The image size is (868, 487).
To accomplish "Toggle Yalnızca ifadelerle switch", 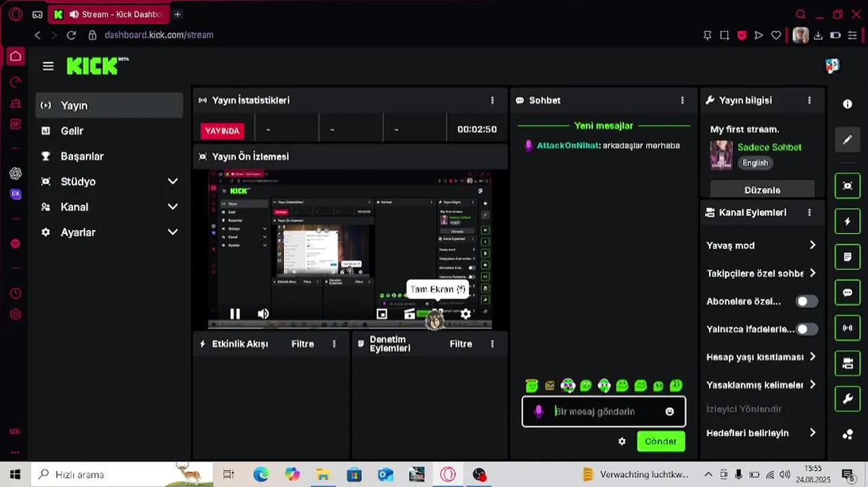I will coord(806,329).
